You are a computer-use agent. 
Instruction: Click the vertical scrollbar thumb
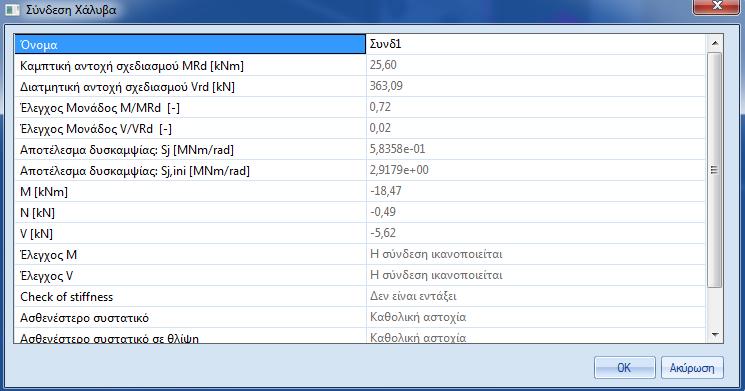pyautogui.click(x=715, y=170)
